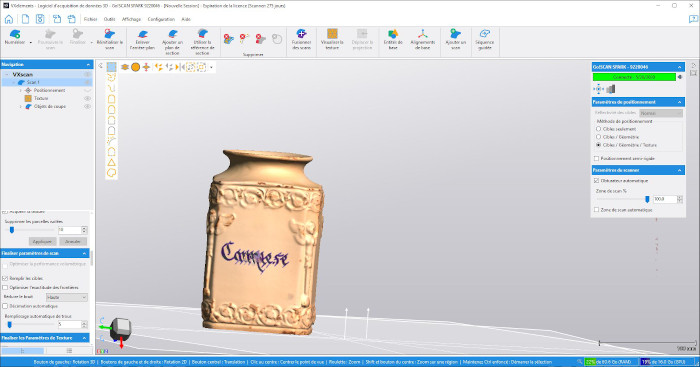Expand Objets de coupe tree node
Image resolution: width=700 pixels, height=367 pixels.
click(x=21, y=107)
